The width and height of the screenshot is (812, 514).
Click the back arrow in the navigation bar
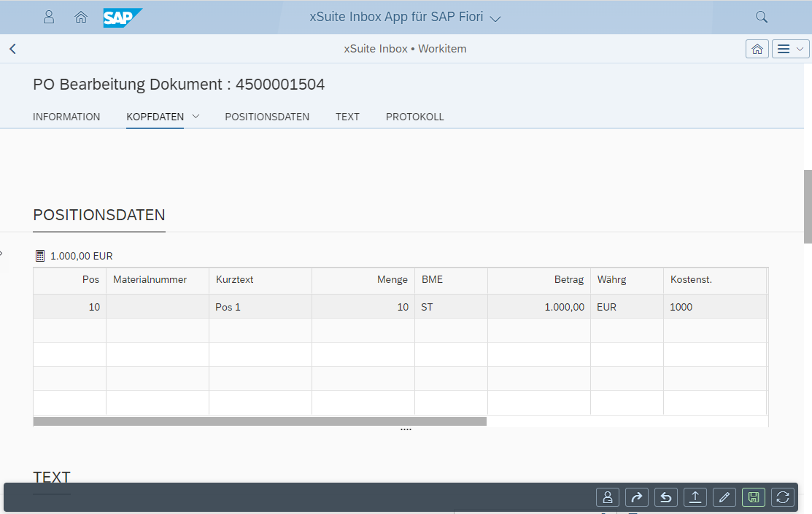[x=12, y=49]
